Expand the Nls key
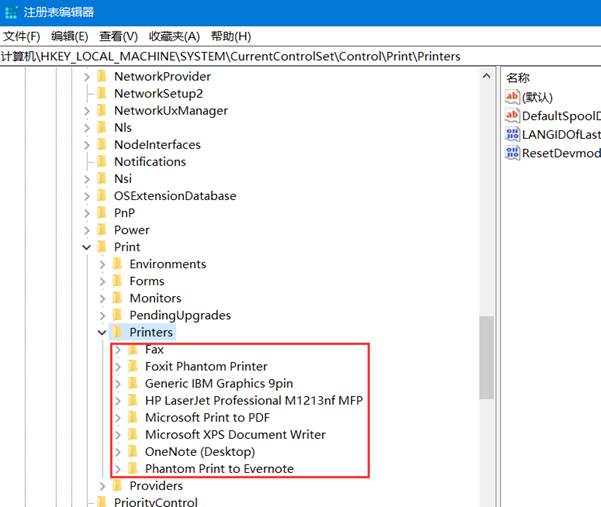Image resolution: width=601 pixels, height=507 pixels. point(87,128)
